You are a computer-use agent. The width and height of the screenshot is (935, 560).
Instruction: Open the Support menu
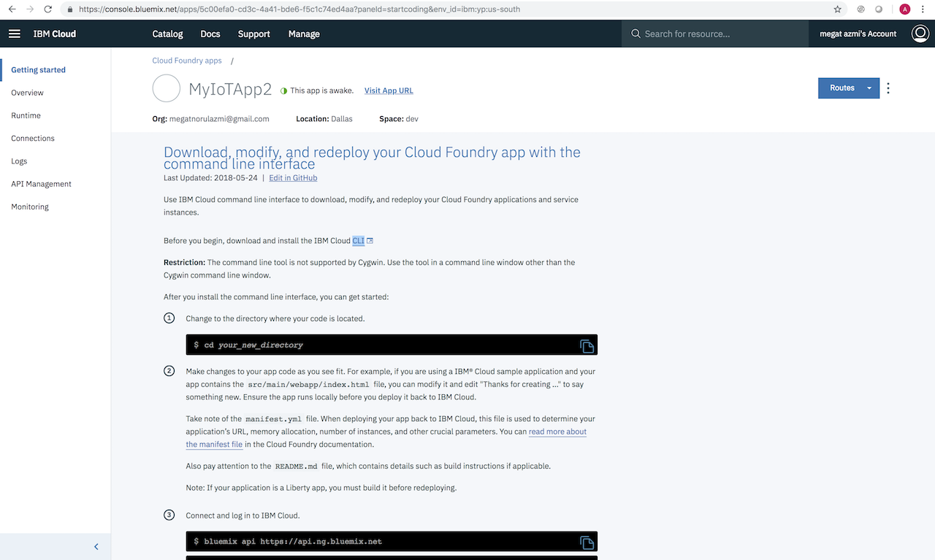[254, 34]
